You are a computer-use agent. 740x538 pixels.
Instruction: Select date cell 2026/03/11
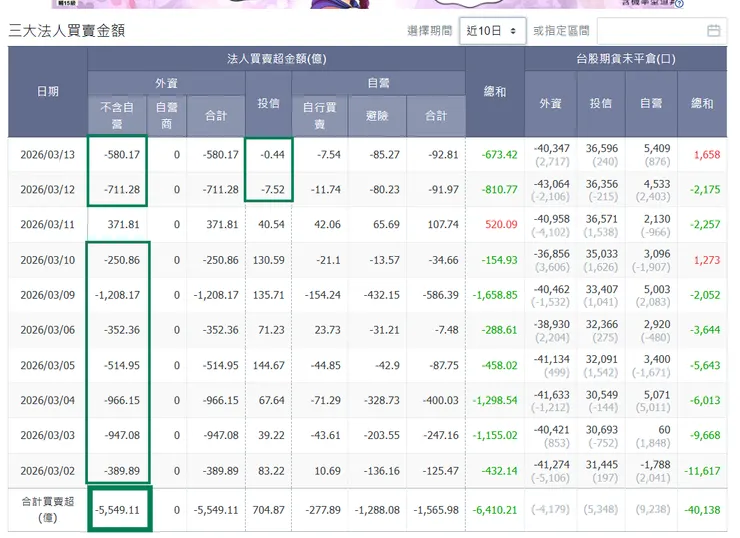coord(48,225)
